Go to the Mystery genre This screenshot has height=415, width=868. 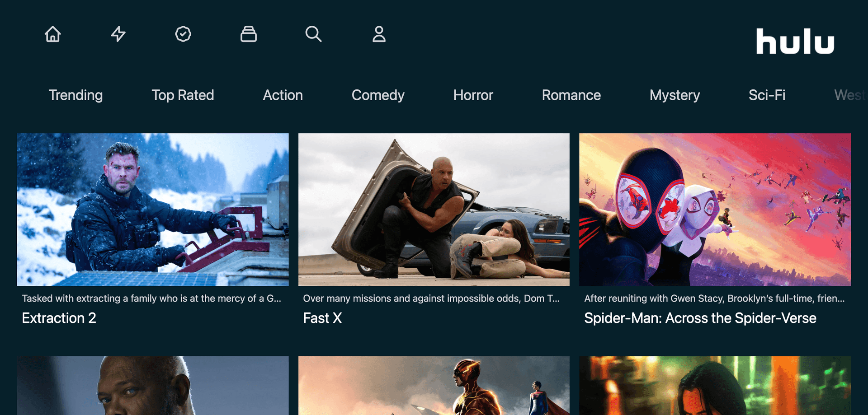[x=675, y=95]
